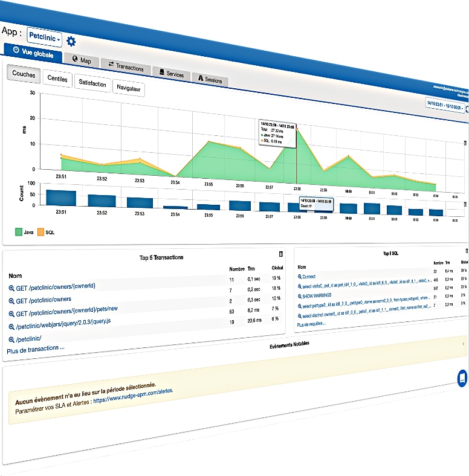Open GET /petclinic/owners/{ownerId} transaction

tap(56, 287)
